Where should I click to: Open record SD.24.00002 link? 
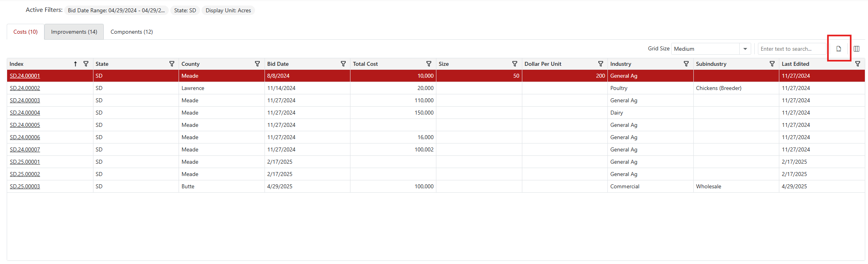(x=25, y=88)
